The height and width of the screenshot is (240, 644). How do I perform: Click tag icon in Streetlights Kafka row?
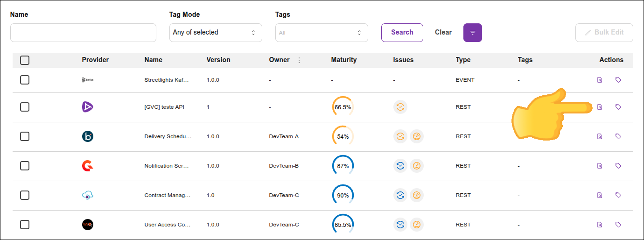(x=618, y=80)
